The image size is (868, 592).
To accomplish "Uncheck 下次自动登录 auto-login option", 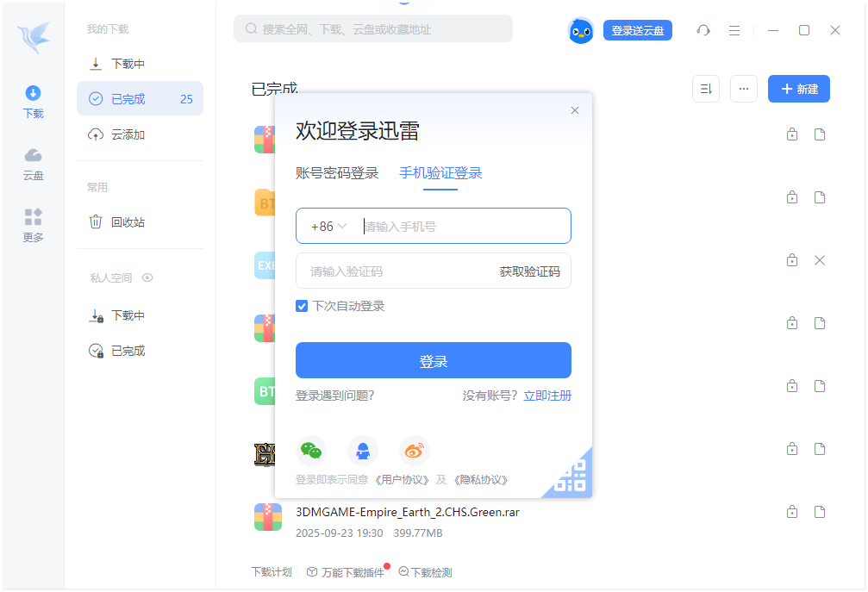I will point(302,306).
